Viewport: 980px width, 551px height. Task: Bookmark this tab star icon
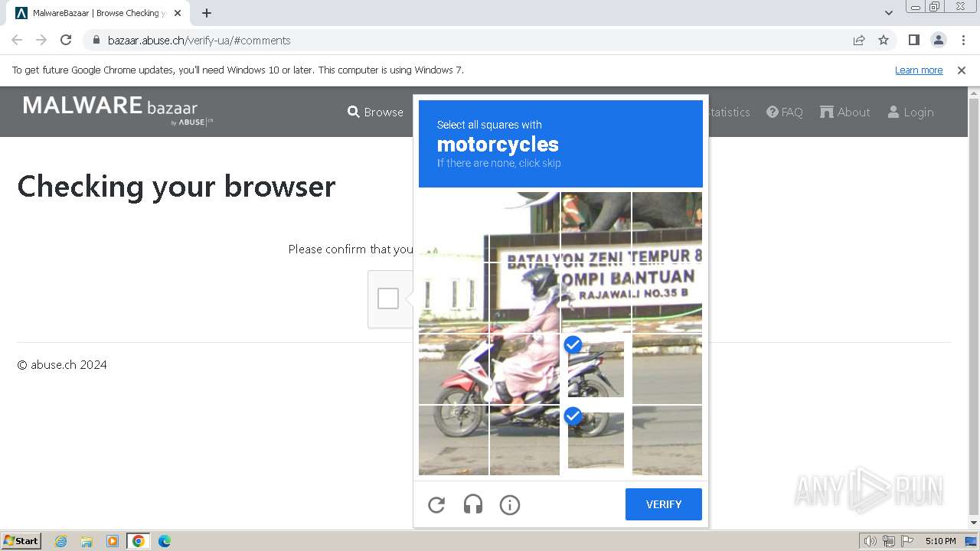tap(884, 40)
